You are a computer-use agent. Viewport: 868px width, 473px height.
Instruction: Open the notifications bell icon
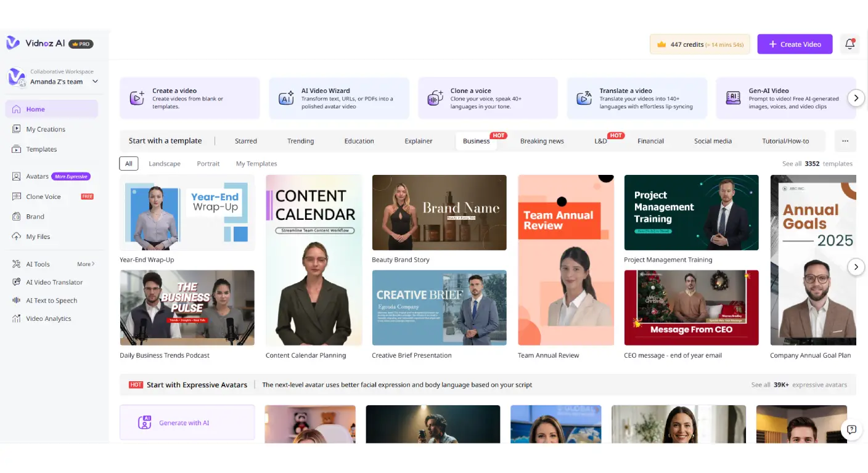click(850, 44)
